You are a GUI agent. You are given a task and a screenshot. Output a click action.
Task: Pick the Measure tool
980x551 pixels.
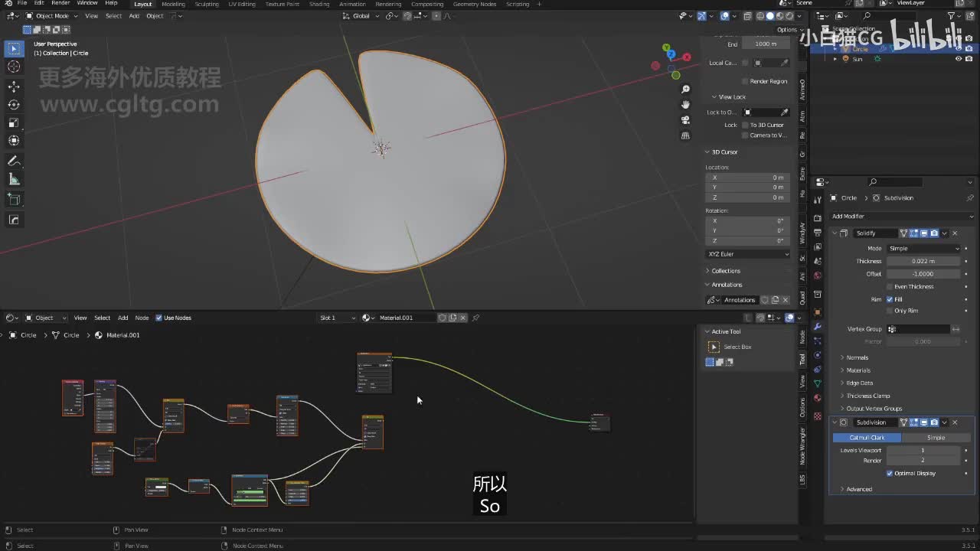(x=14, y=179)
